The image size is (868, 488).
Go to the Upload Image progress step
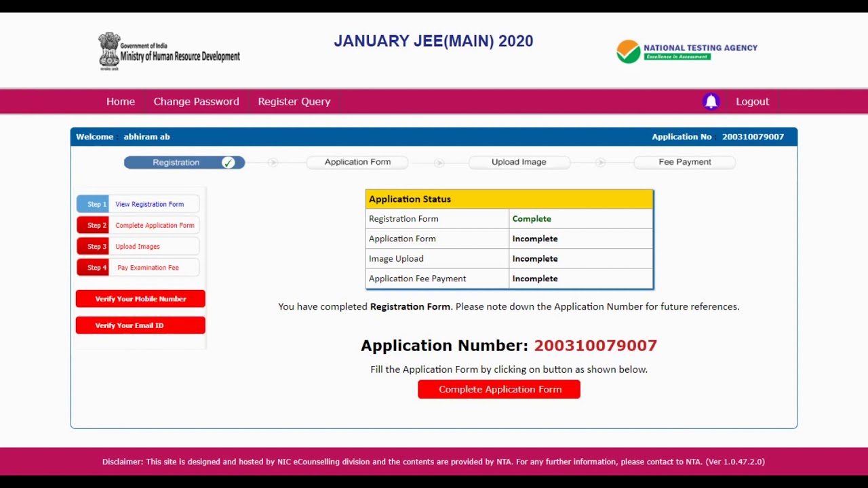pyautogui.click(x=519, y=162)
